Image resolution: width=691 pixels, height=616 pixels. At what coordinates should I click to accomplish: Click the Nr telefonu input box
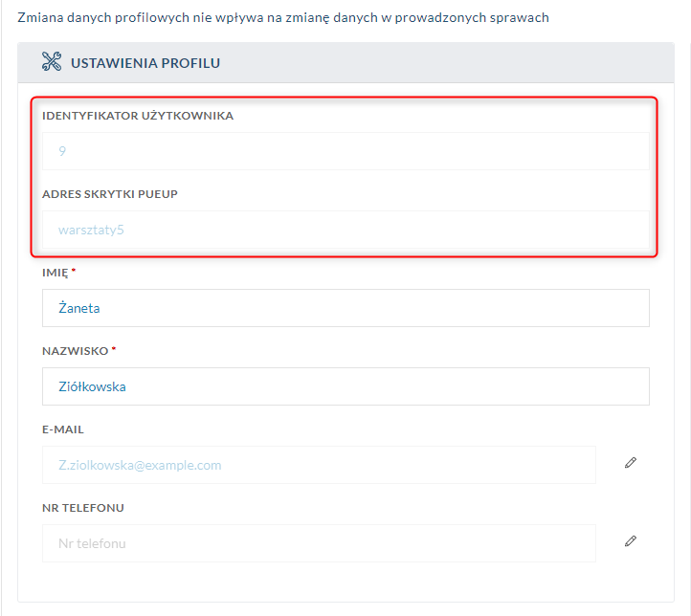point(319,543)
